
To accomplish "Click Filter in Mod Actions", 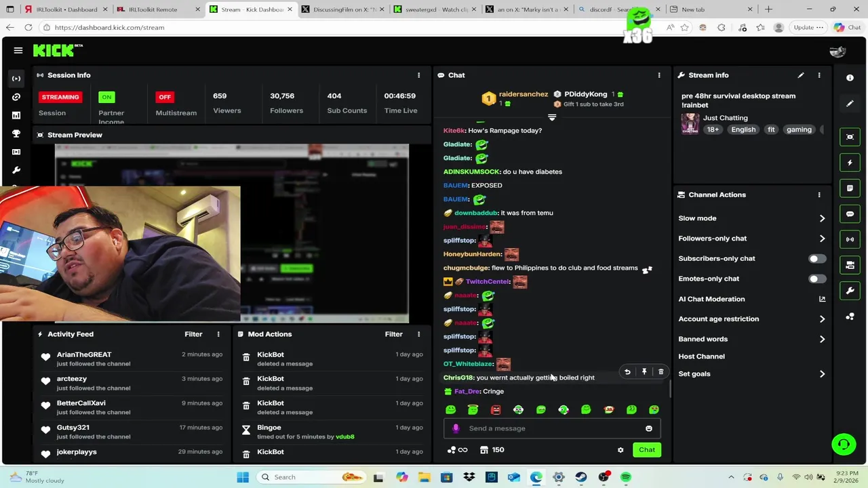I will click(x=393, y=334).
